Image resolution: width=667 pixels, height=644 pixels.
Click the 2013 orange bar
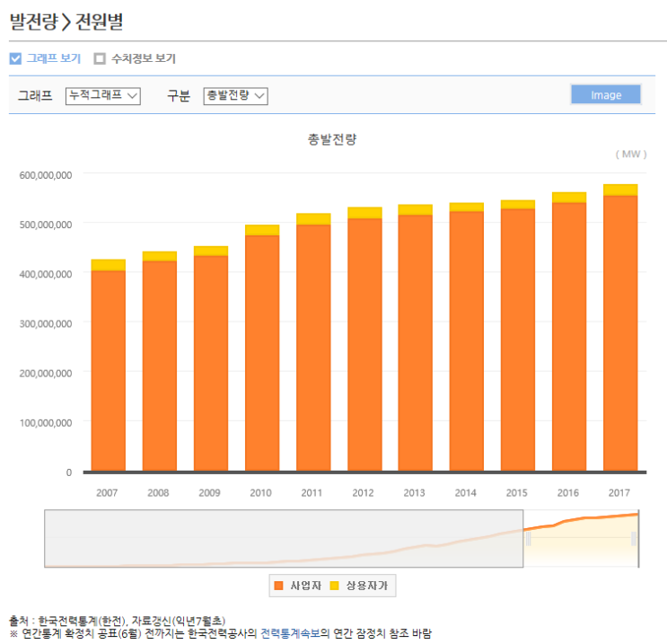415,343
